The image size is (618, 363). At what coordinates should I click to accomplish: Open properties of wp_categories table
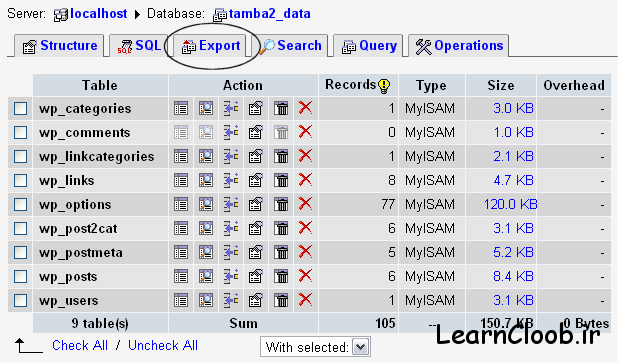pyautogui.click(x=255, y=108)
